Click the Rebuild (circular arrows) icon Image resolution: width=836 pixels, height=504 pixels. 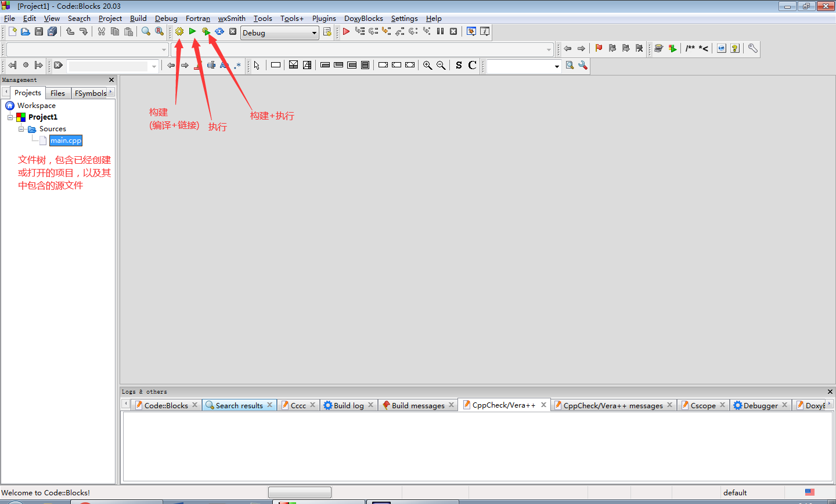tap(219, 31)
